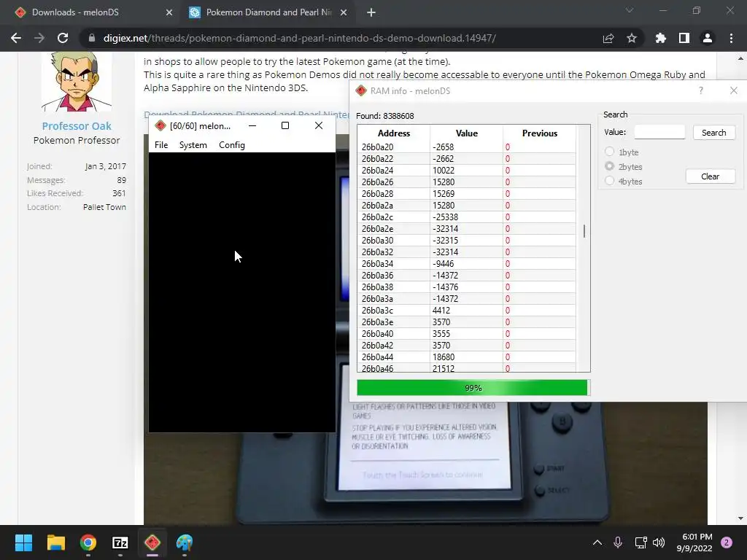747x560 pixels.
Task: Open 7-Zip from the taskbar
Action: click(x=120, y=542)
